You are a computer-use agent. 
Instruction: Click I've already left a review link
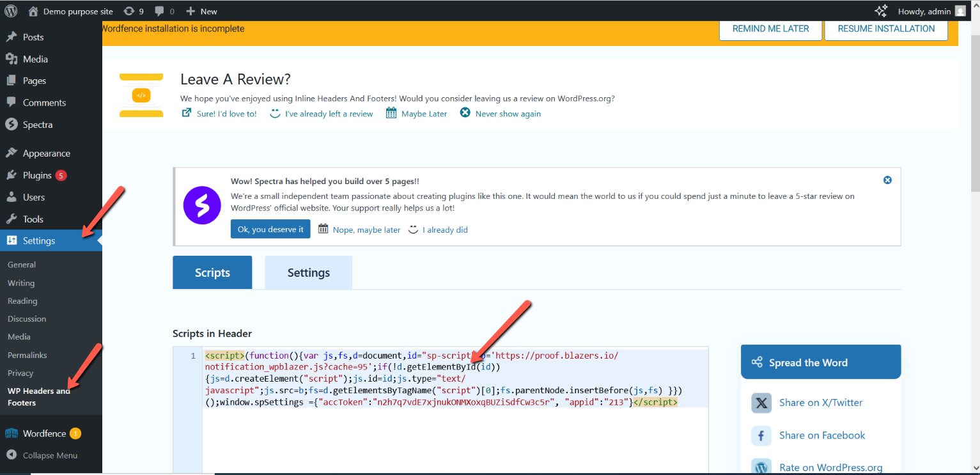pyautogui.click(x=329, y=114)
